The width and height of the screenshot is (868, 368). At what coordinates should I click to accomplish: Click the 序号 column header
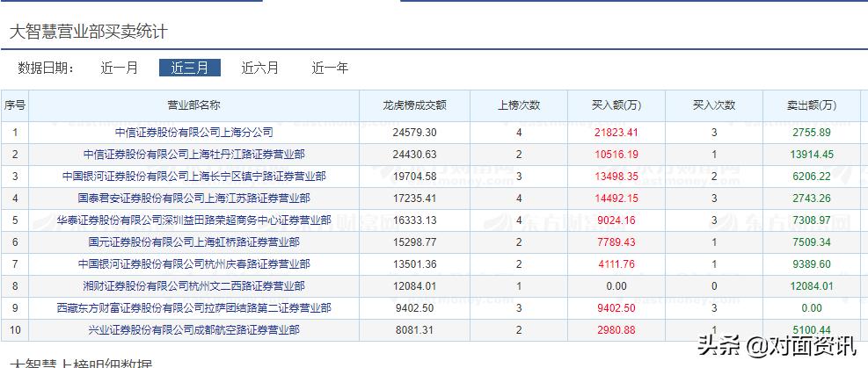pyautogui.click(x=14, y=105)
